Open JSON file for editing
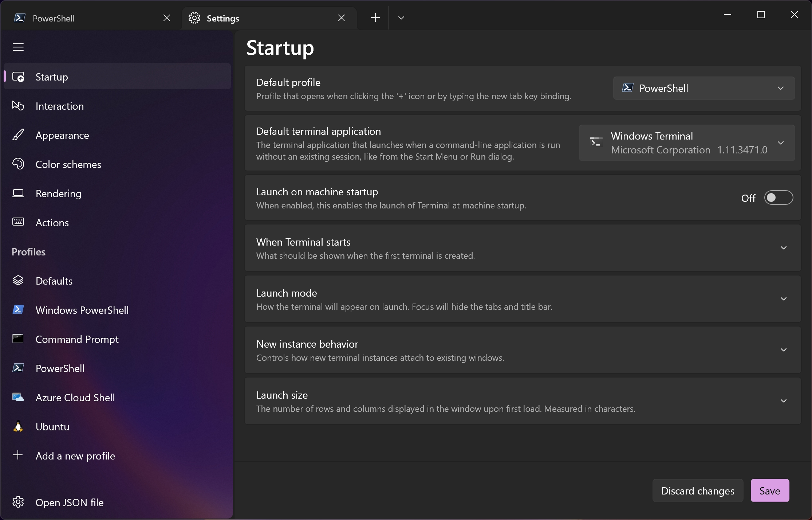This screenshot has width=812, height=520. (x=69, y=502)
